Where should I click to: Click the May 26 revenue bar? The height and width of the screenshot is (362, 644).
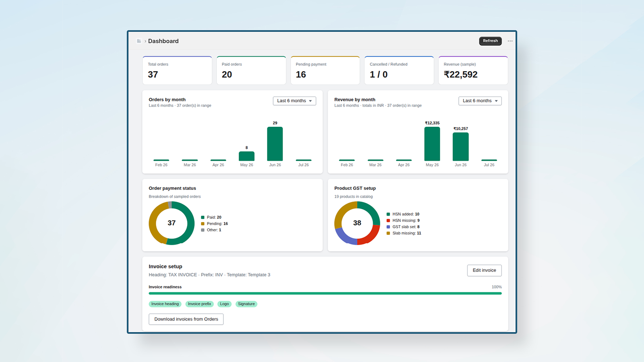(x=432, y=144)
